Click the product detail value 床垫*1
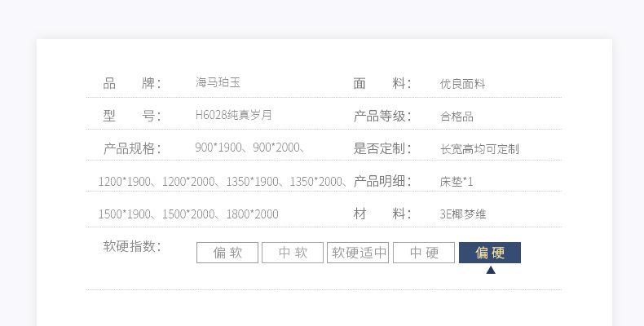The image size is (644, 326). (457, 182)
